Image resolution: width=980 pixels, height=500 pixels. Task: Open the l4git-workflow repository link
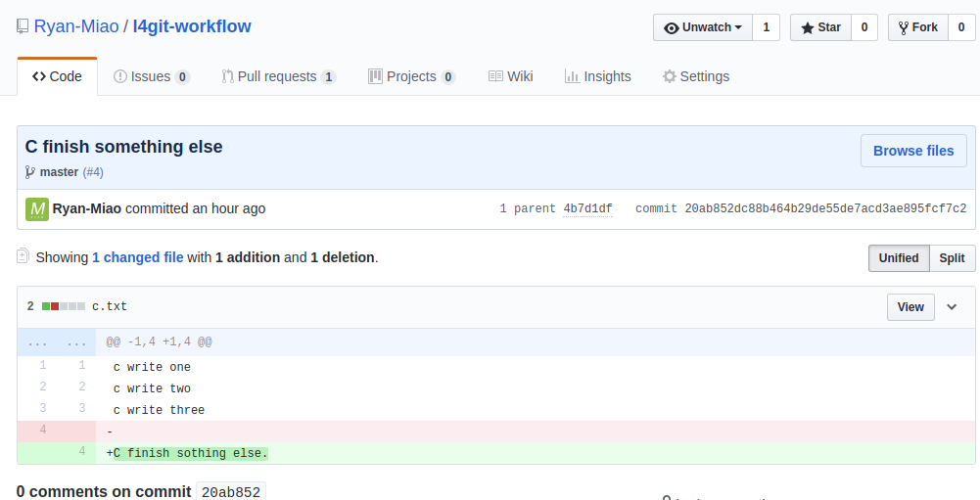(x=192, y=26)
